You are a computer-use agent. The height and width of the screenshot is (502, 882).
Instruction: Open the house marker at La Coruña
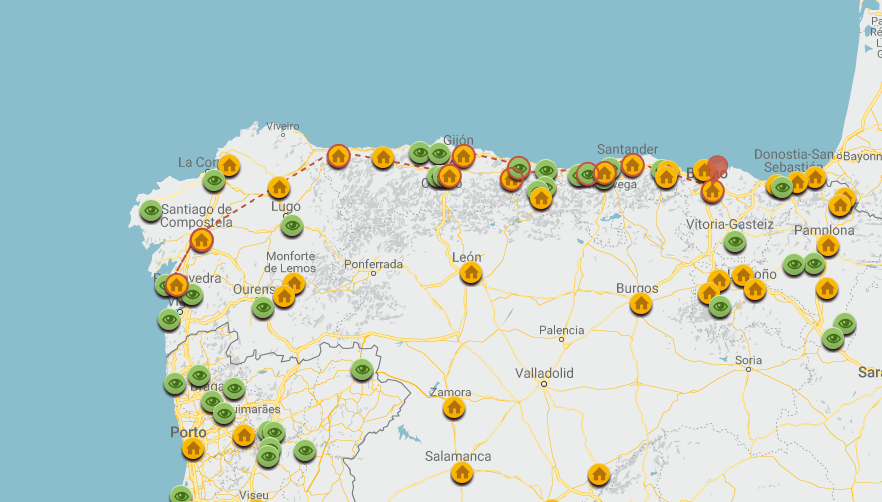coord(229,165)
